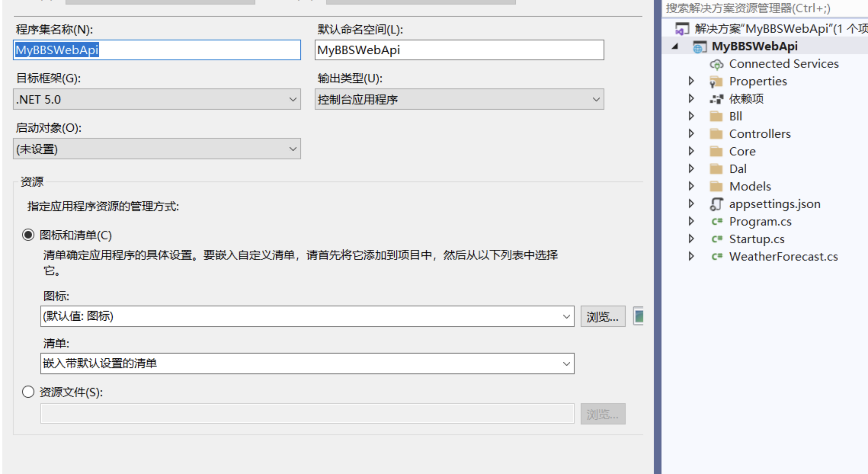
Task: Open the Bll folder icon
Action: click(x=717, y=116)
